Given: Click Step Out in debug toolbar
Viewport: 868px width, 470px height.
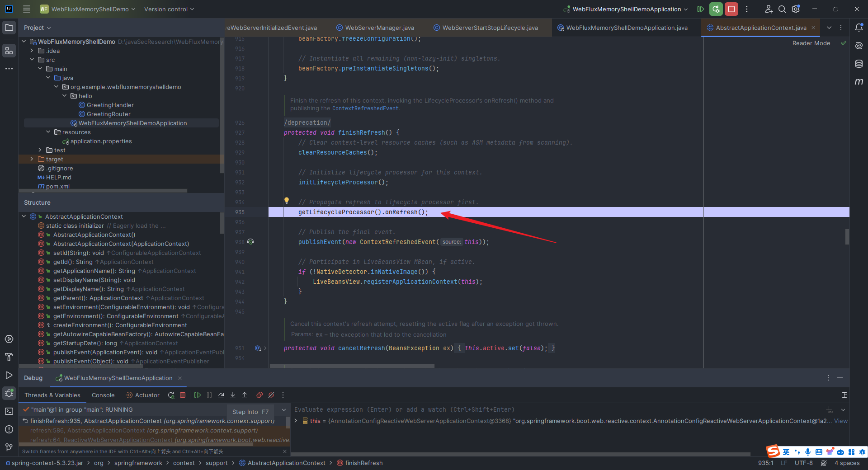Looking at the screenshot, I should click(245, 395).
